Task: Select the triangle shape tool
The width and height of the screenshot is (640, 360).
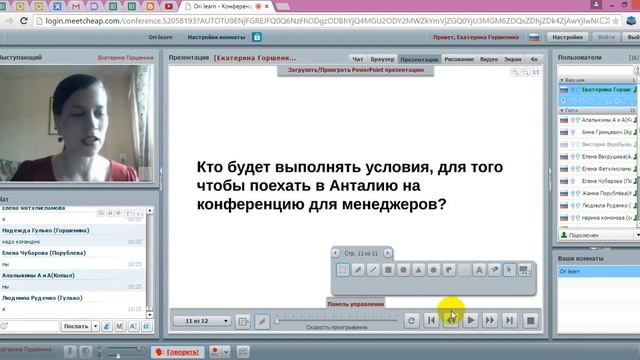Action: point(418,270)
